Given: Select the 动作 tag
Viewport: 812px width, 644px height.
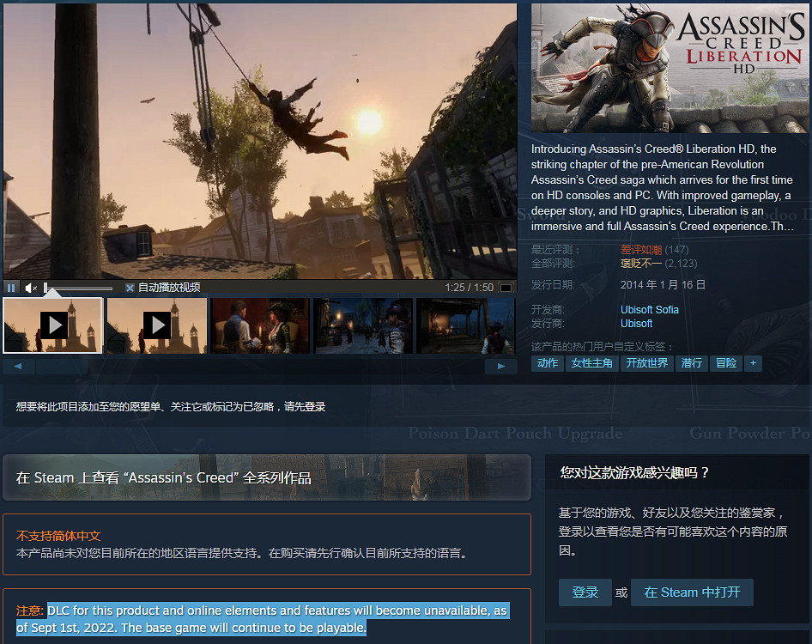Looking at the screenshot, I should (x=548, y=363).
